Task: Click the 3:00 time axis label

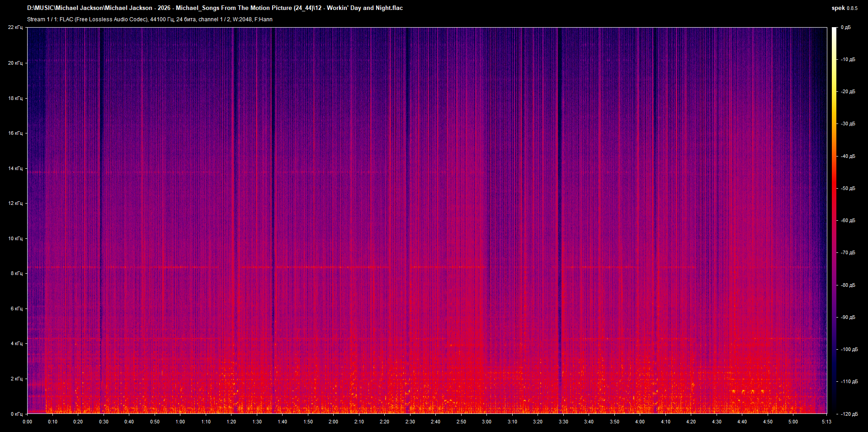Action: click(486, 422)
